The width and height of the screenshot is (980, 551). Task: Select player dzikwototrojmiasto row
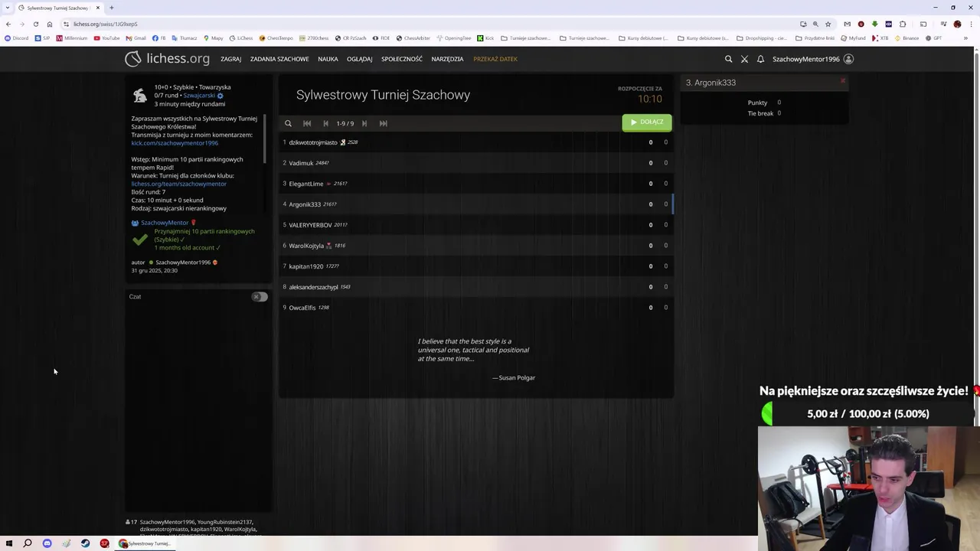click(475, 142)
